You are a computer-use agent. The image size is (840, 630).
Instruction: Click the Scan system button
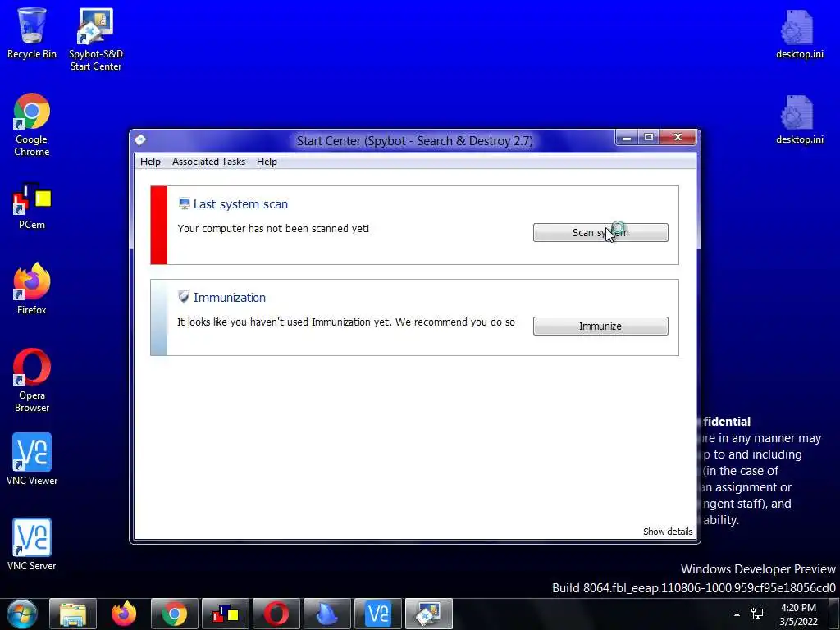click(x=600, y=232)
